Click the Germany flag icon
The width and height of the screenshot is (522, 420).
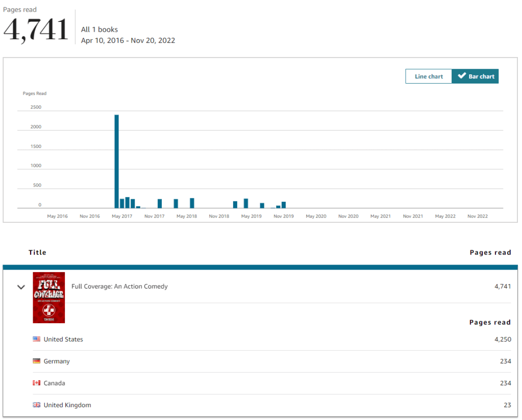pos(36,361)
